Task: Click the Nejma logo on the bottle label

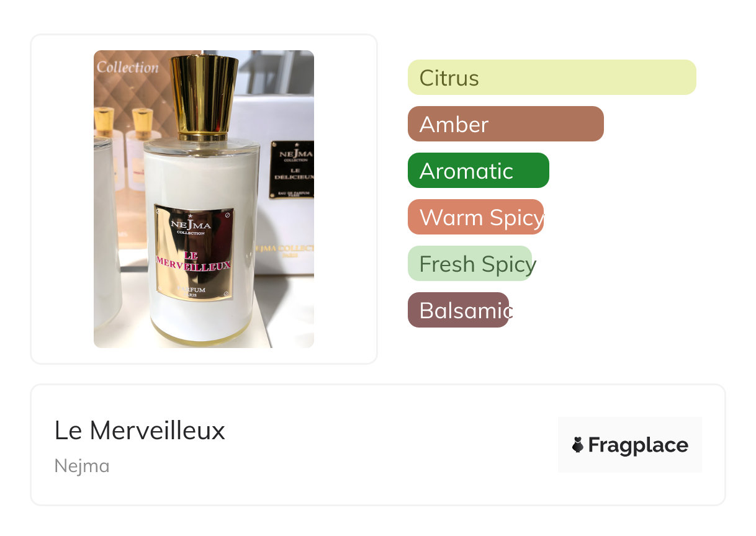Action: pyautogui.click(x=191, y=225)
